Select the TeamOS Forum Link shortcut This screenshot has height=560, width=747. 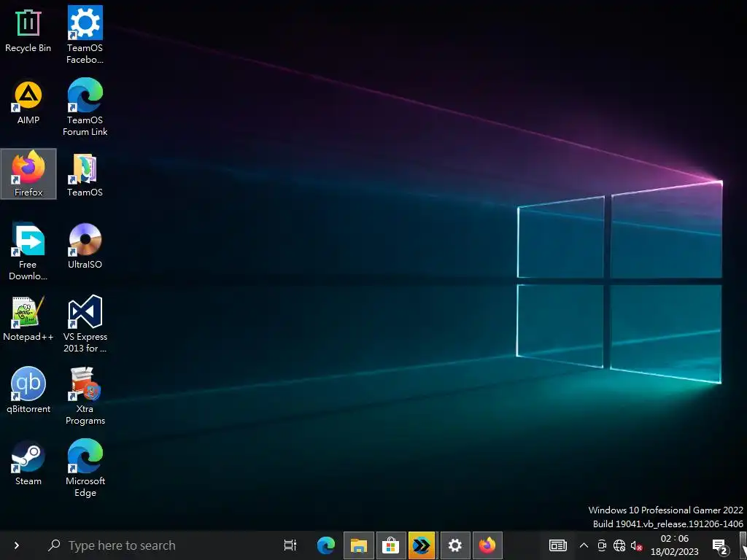[85, 107]
